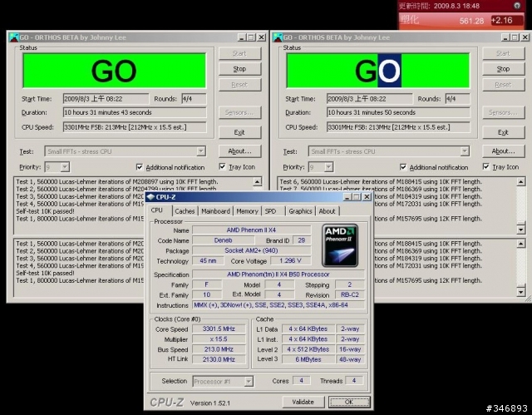
Task: Click Exit in the left ORTHOS window
Action: 240,132
